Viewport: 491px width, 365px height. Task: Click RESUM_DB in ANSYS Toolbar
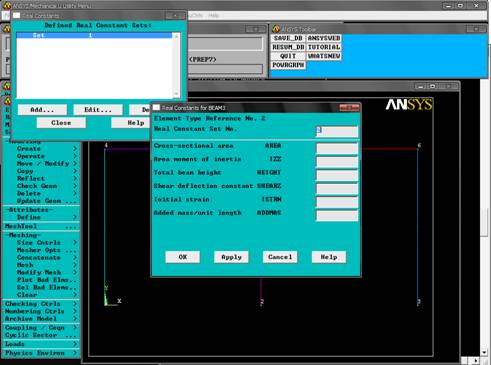(288, 47)
